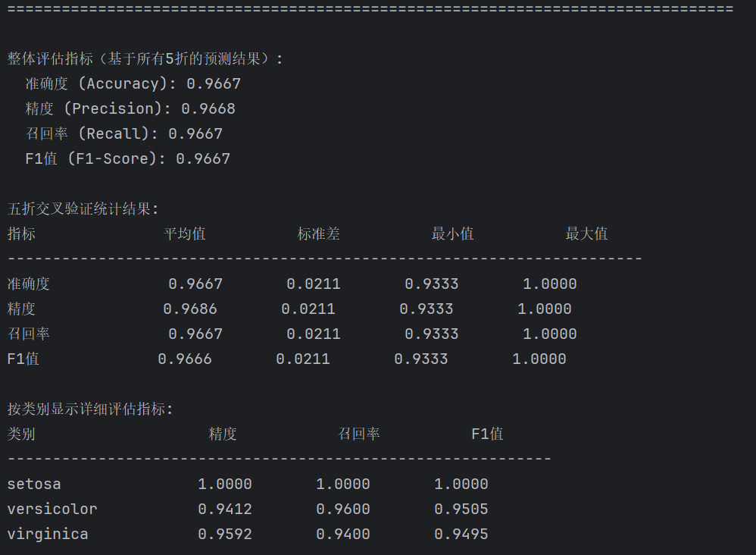Click std value 0.0211 in 准确度 row
This screenshot has height=555, width=756.
pos(314,284)
